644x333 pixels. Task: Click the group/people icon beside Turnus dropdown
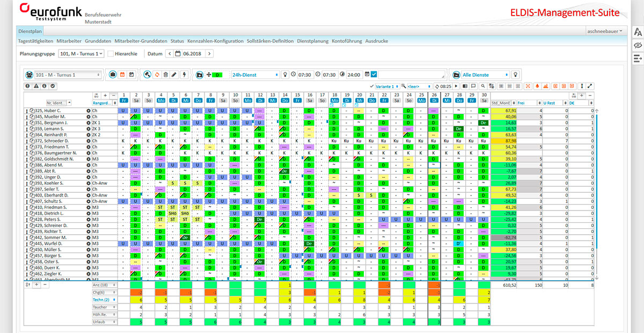pyautogui.click(x=29, y=75)
